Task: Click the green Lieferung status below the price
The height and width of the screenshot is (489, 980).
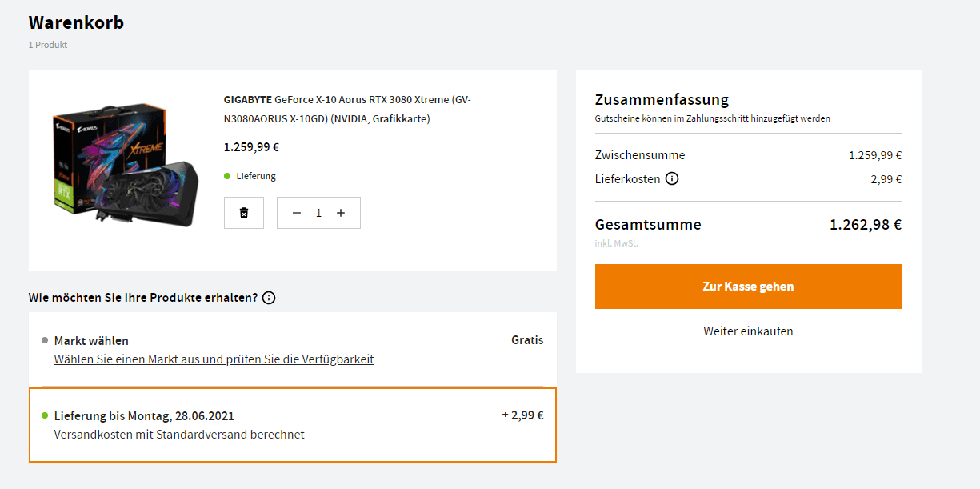Action: pyautogui.click(x=255, y=176)
